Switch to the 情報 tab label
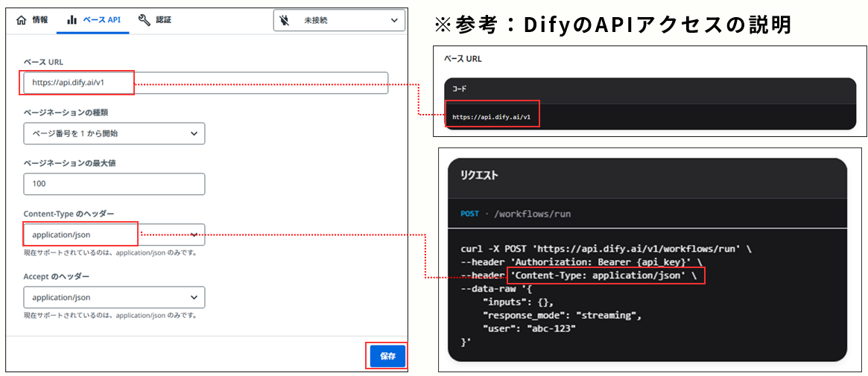 [40, 20]
